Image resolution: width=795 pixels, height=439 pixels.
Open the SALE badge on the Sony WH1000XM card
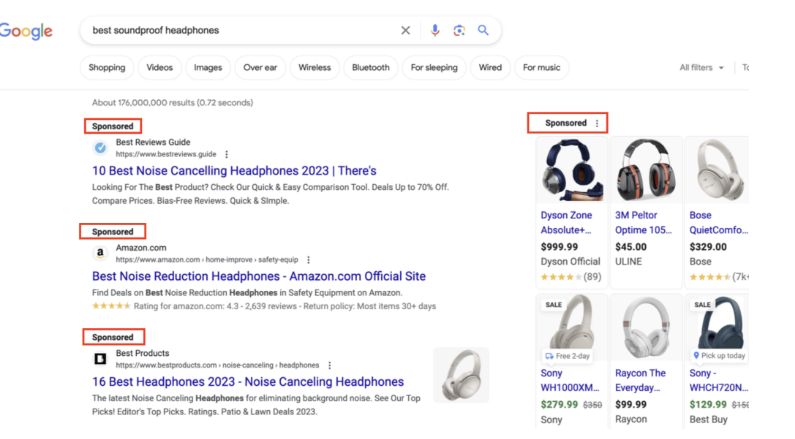pyautogui.click(x=553, y=305)
